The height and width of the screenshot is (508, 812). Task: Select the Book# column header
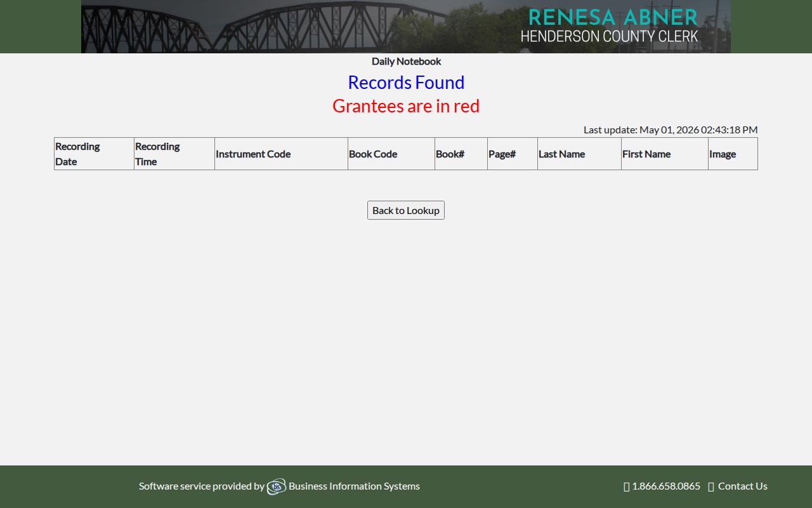click(x=461, y=154)
